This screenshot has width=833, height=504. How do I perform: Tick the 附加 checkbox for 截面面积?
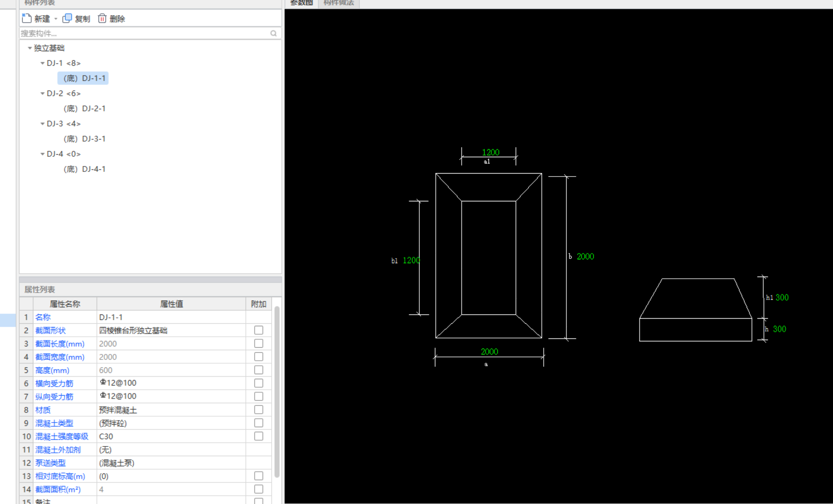259,489
